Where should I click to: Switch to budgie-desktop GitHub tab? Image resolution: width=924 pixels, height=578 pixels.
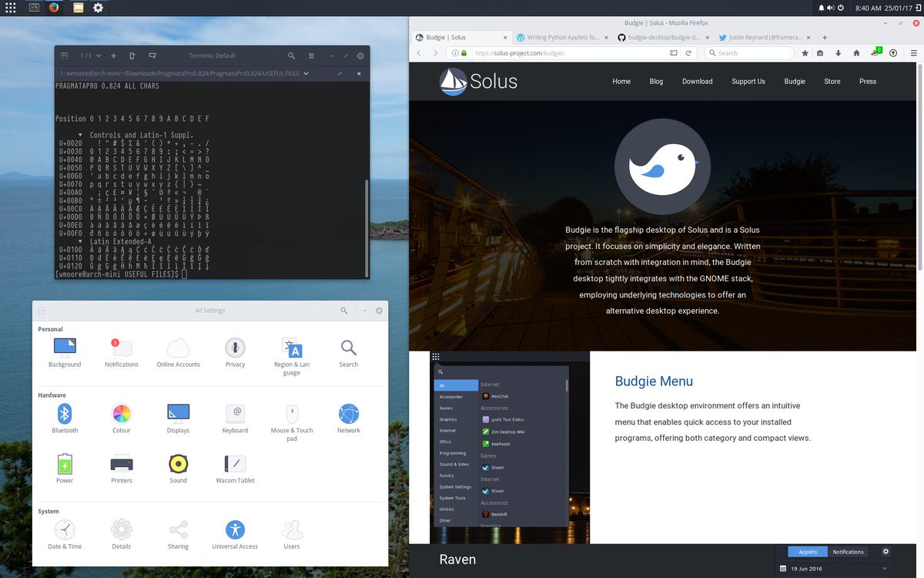[663, 37]
